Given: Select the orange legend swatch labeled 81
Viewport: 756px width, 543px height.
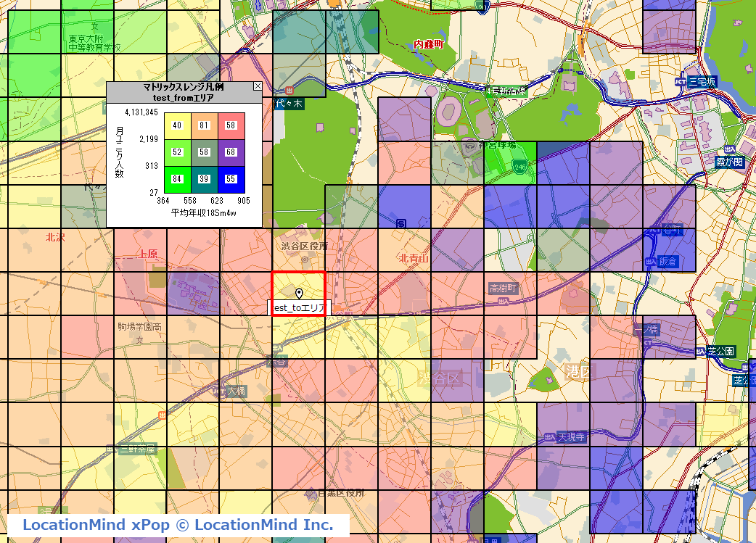Looking at the screenshot, I should coord(205,125).
